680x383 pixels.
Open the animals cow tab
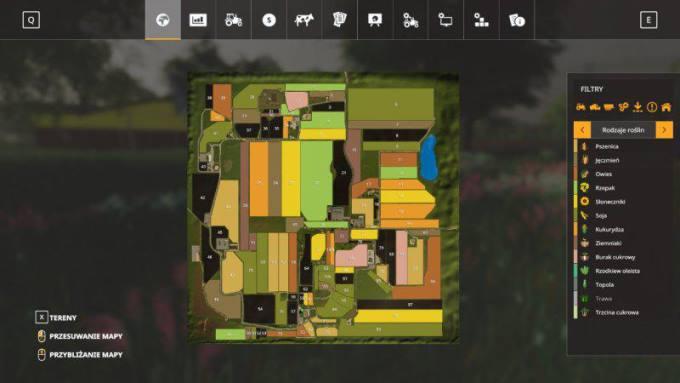[x=304, y=20]
